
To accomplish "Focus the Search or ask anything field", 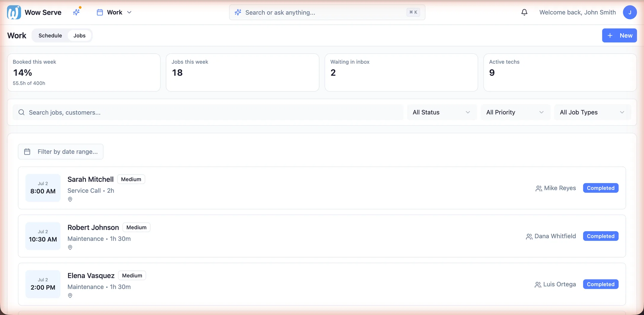I will [x=327, y=12].
